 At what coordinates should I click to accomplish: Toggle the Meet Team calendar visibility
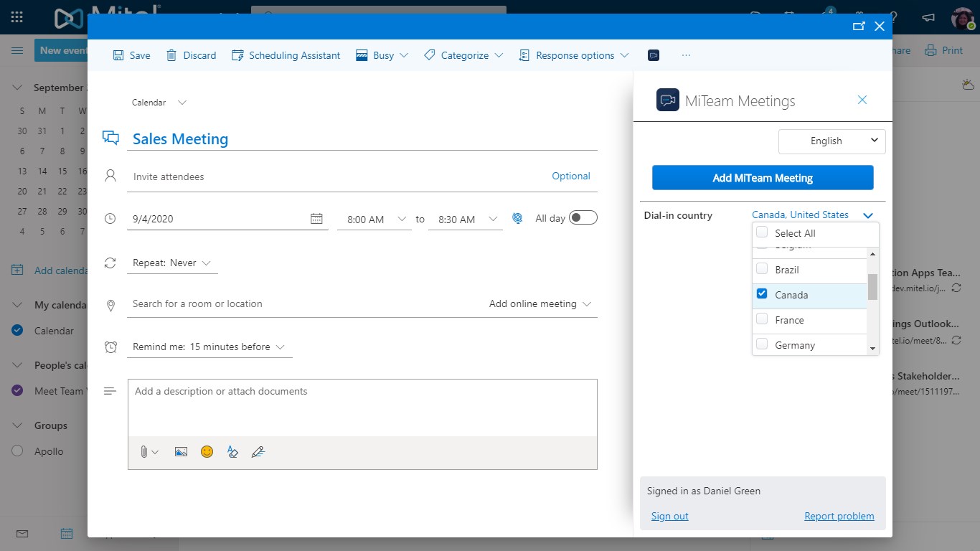coord(17,391)
